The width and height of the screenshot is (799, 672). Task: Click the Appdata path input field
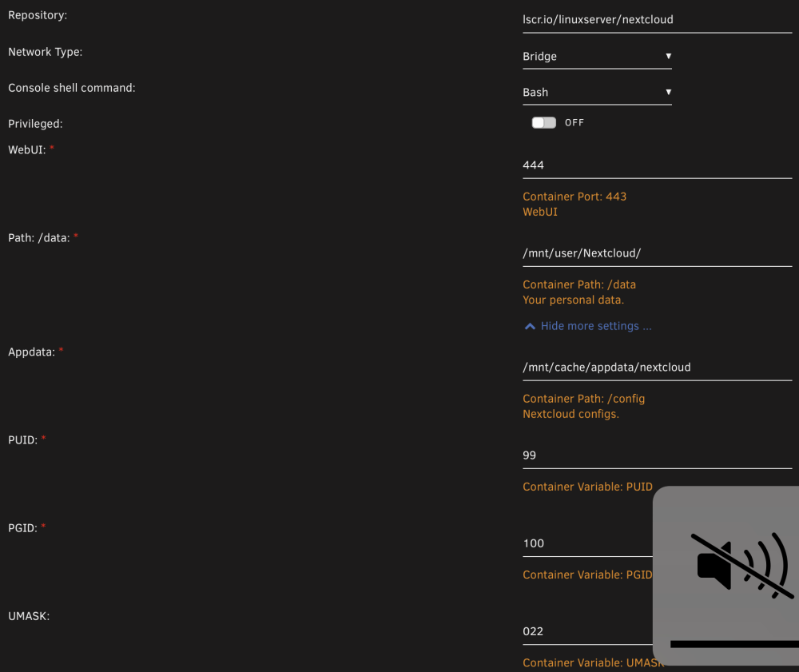[657, 368]
